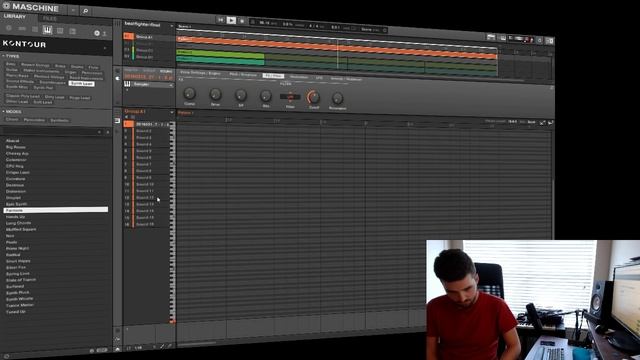This screenshot has width=640, height=360.
Task: Click the browser search input field
Action: coord(49,131)
